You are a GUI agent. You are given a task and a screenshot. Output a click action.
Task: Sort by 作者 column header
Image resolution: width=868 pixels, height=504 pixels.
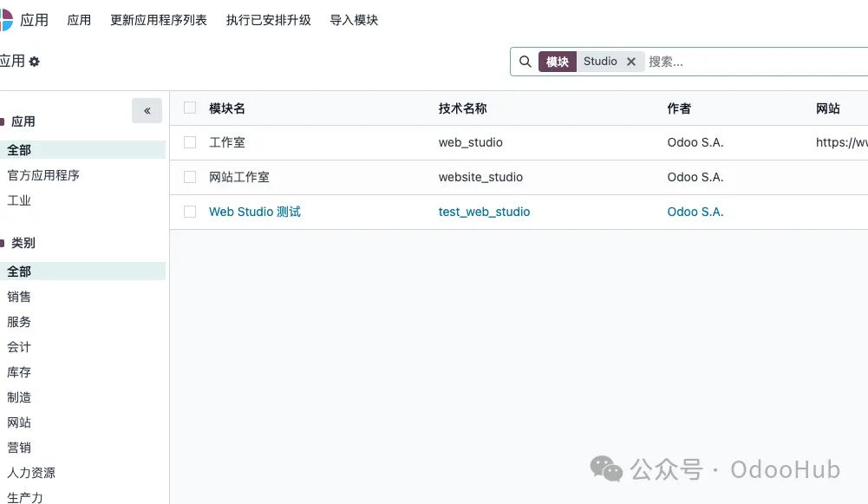[679, 108]
